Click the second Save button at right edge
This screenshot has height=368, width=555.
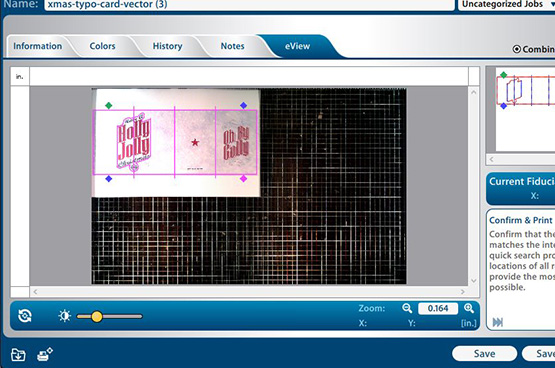pyautogui.click(x=539, y=353)
